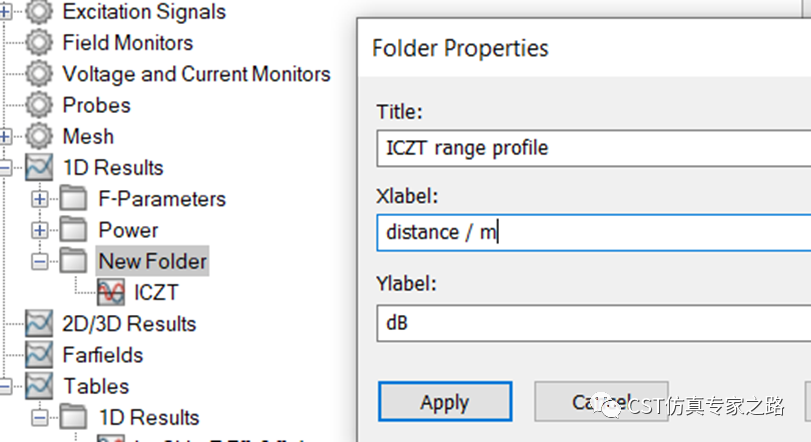Viewport: 811px width, 442px height.
Task: Click the Mesh gear icon
Action: pos(39,136)
